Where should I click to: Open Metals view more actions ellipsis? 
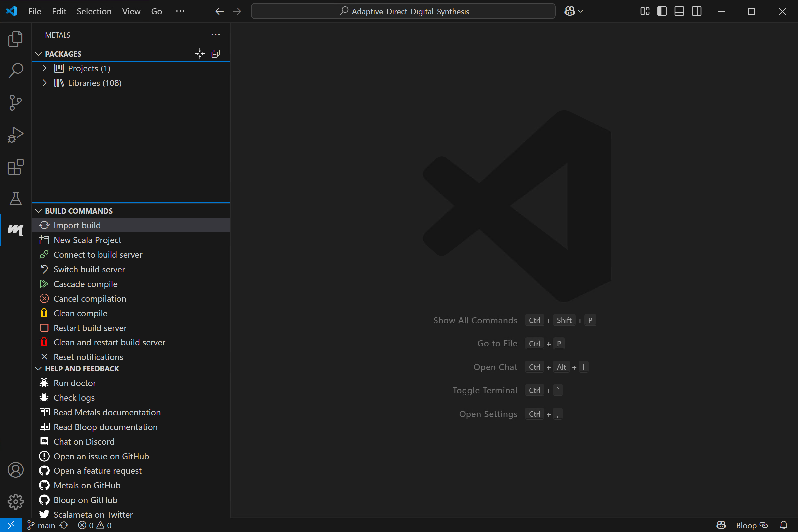(216, 35)
